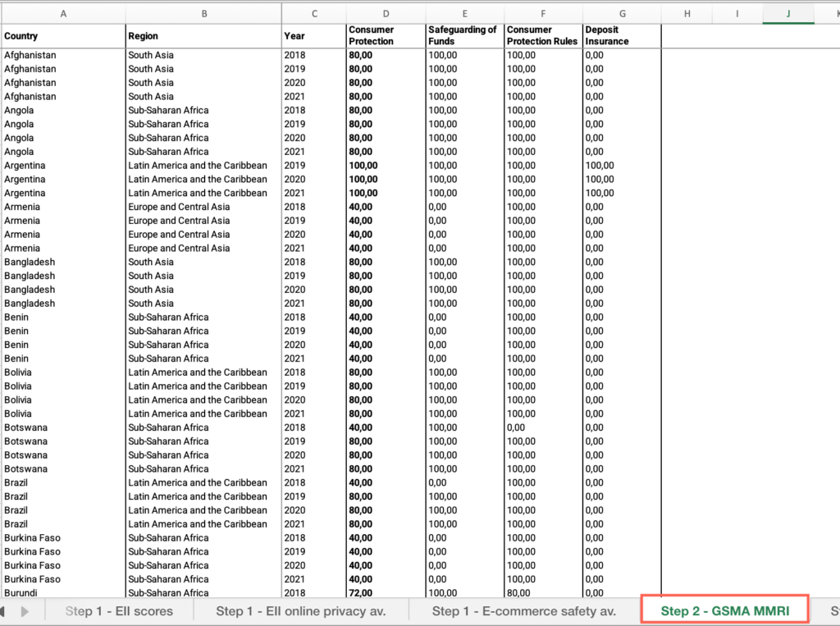
Task: Select column D header
Action: click(386, 14)
